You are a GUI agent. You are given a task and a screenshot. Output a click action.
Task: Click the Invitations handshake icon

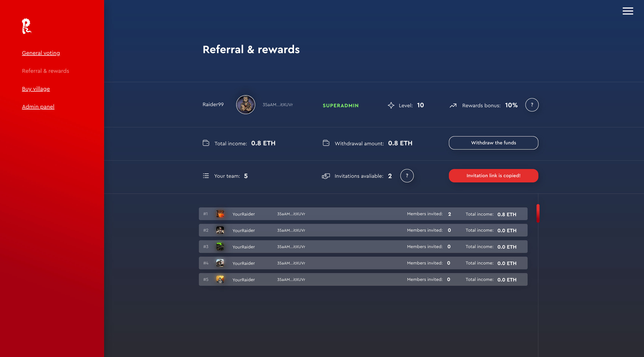pyautogui.click(x=326, y=176)
